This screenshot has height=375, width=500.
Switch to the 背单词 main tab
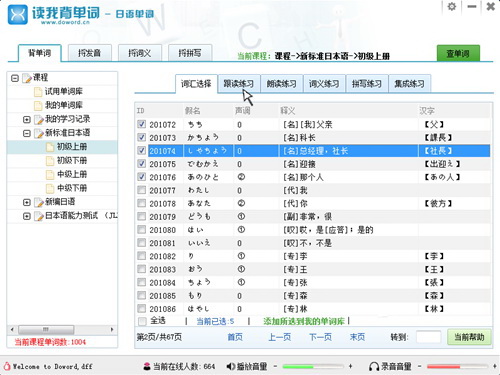[x=40, y=53]
